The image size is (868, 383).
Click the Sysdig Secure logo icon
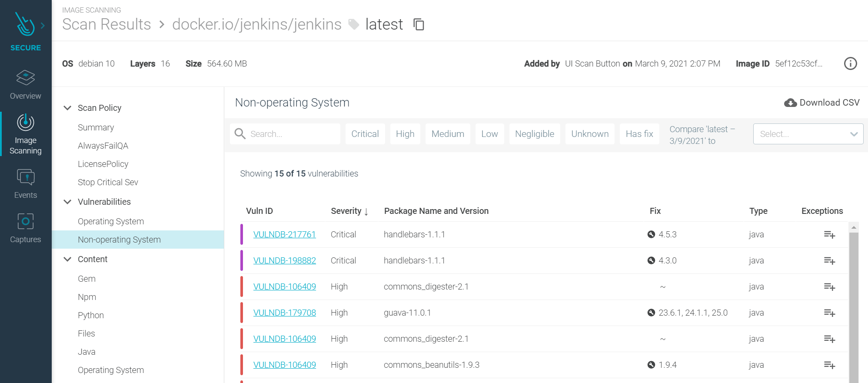(x=25, y=24)
